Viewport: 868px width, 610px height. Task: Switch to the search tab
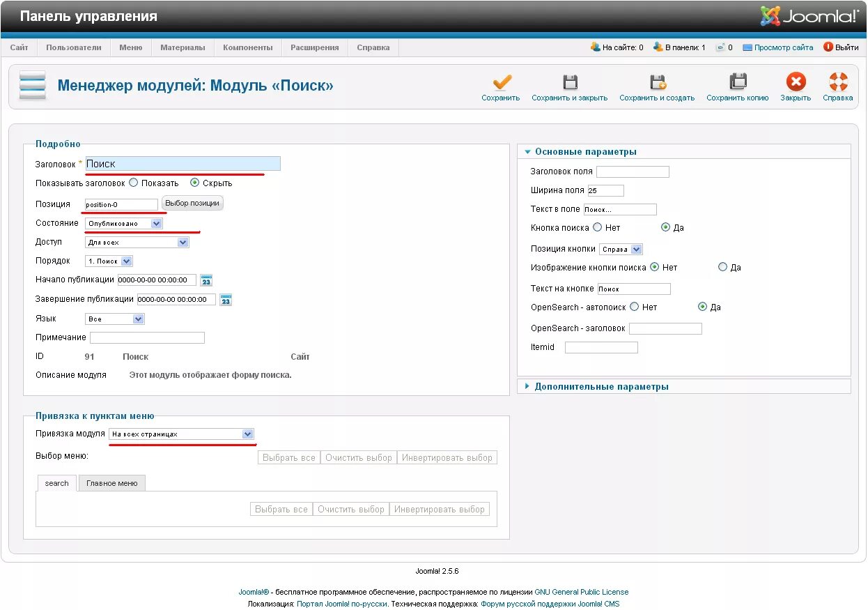(57, 483)
